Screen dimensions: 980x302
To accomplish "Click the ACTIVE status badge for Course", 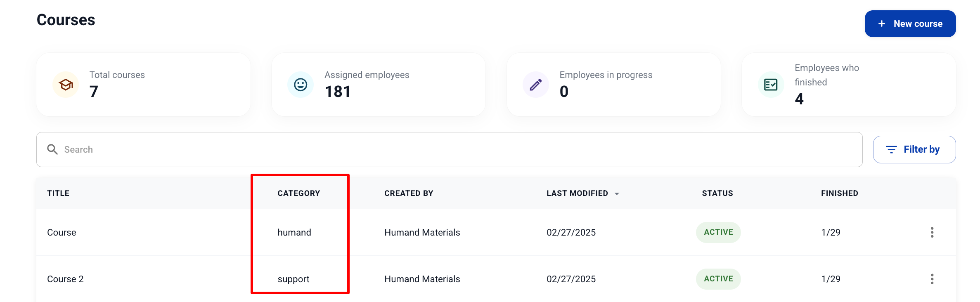I will 718,232.
